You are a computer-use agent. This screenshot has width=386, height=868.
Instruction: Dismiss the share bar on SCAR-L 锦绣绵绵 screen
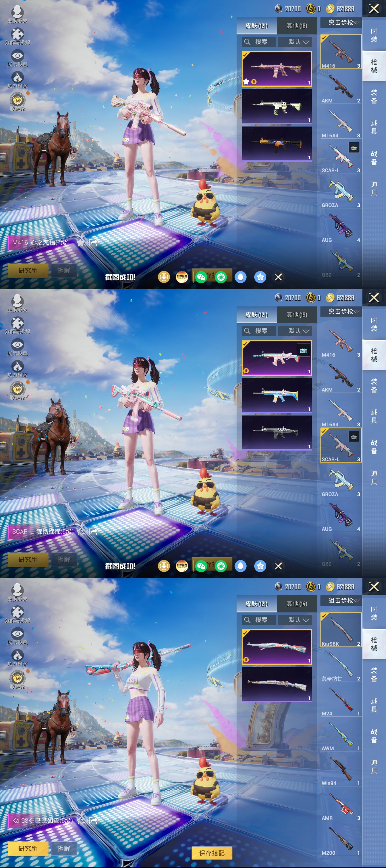[278, 566]
